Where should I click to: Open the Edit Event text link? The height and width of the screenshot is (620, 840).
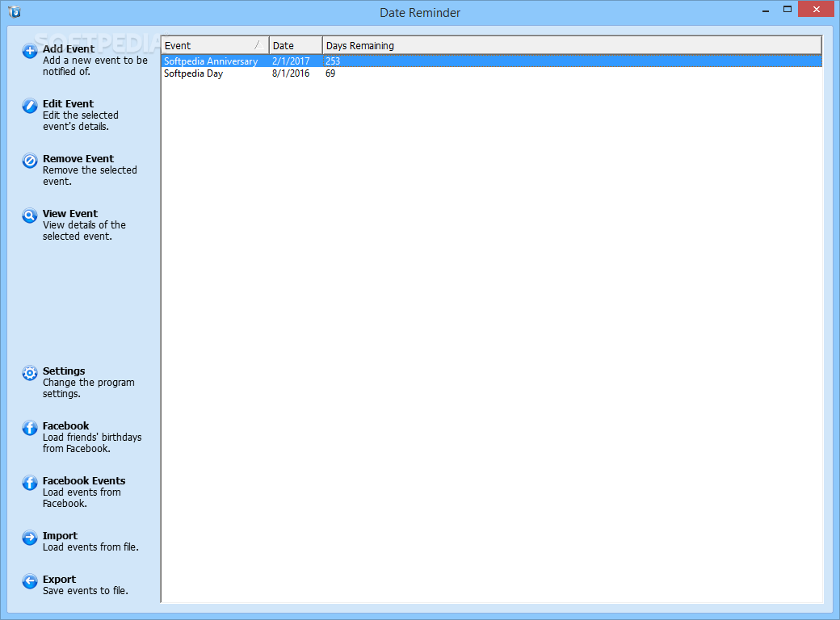[x=68, y=103]
